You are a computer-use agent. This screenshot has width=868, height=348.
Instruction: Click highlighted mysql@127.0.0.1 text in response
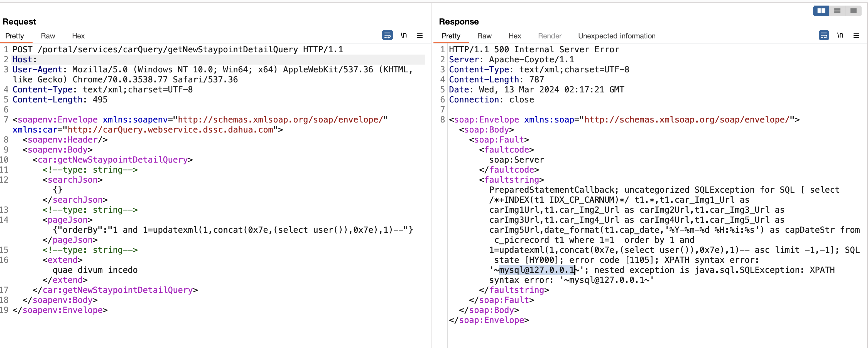tap(536, 270)
